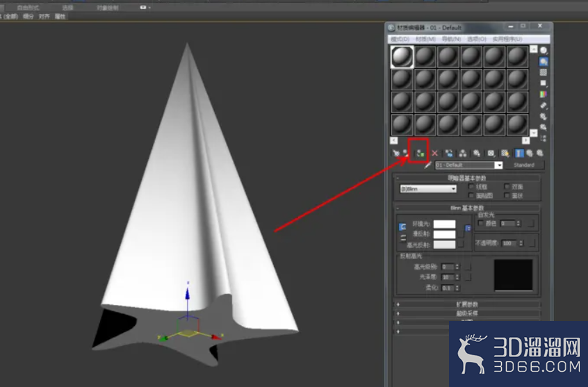Toggle the ambient-diffuse color lock button
The height and width of the screenshot is (387, 588).
click(x=402, y=227)
